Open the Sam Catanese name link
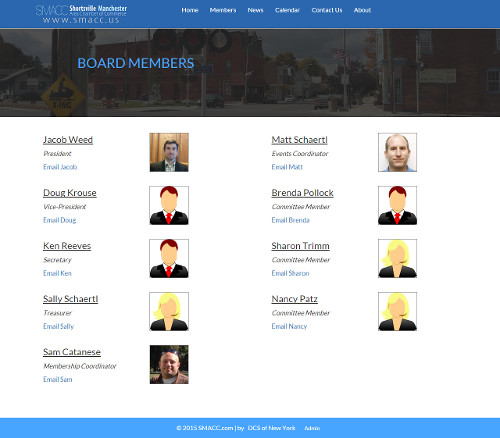The width and height of the screenshot is (500, 438). point(72,352)
